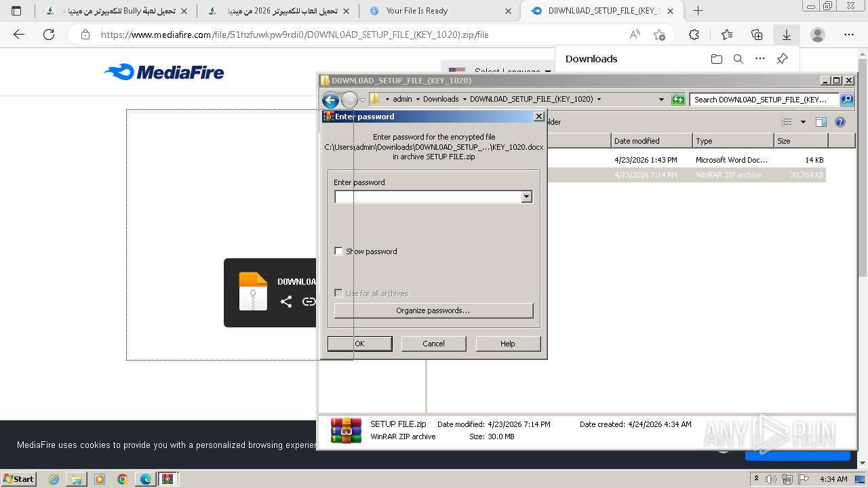Screen dimensions: 868x488
Task: Open Explorer help question mark icon
Action: tap(840, 122)
